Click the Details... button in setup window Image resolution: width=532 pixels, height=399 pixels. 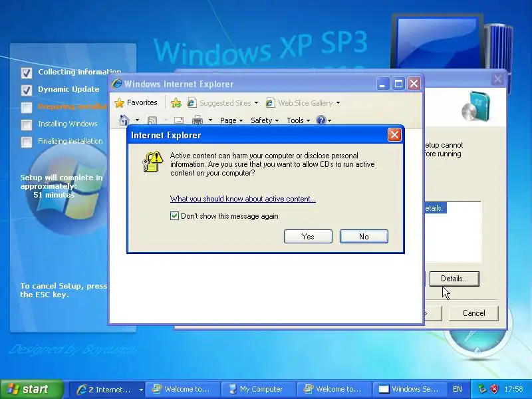coord(454,279)
